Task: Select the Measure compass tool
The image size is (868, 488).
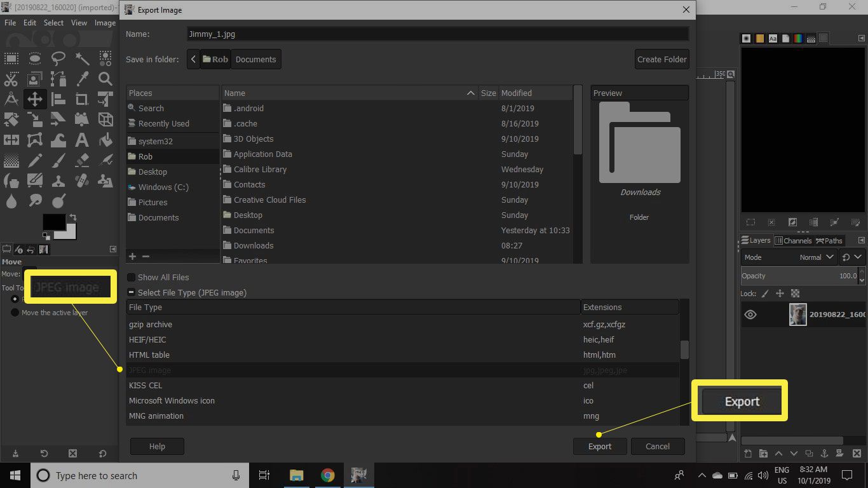Action: [x=11, y=98]
